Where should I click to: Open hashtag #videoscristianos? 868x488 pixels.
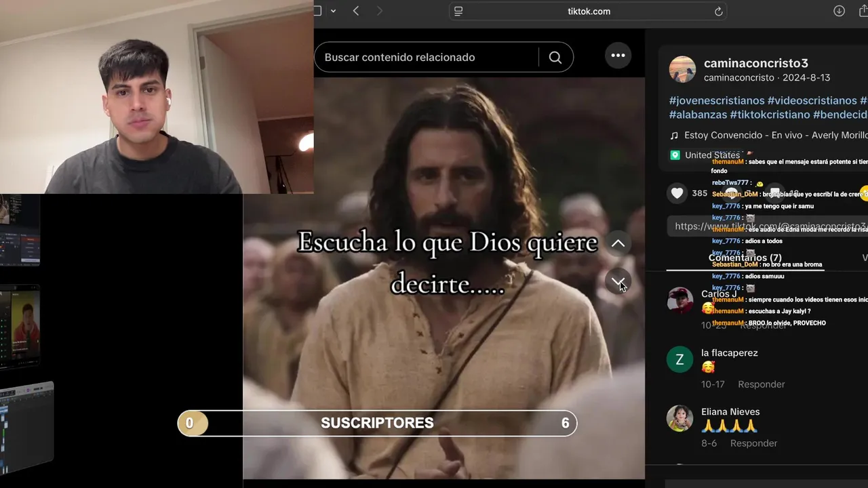(x=812, y=100)
